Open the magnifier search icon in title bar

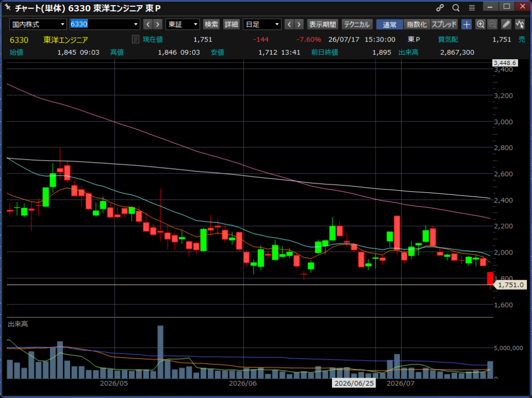coord(456,8)
